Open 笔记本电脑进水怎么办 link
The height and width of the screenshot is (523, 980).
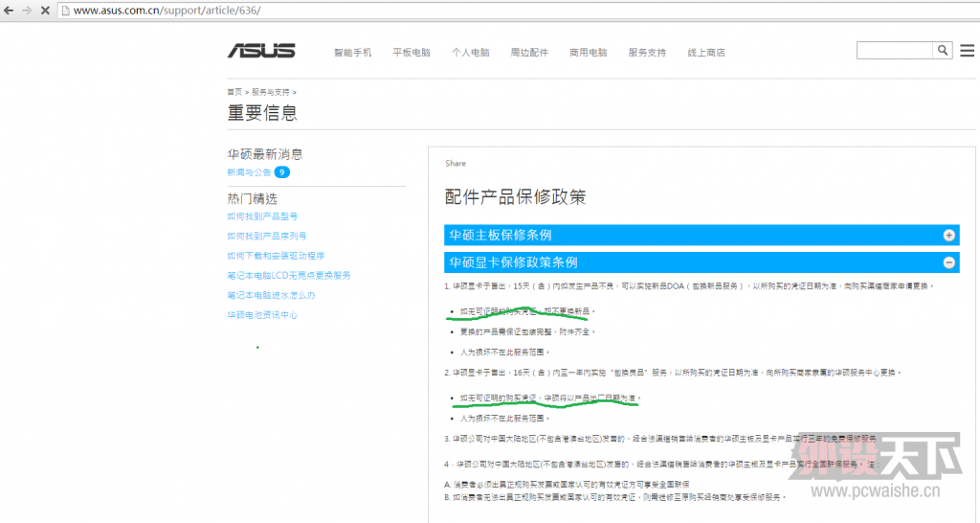point(271,295)
